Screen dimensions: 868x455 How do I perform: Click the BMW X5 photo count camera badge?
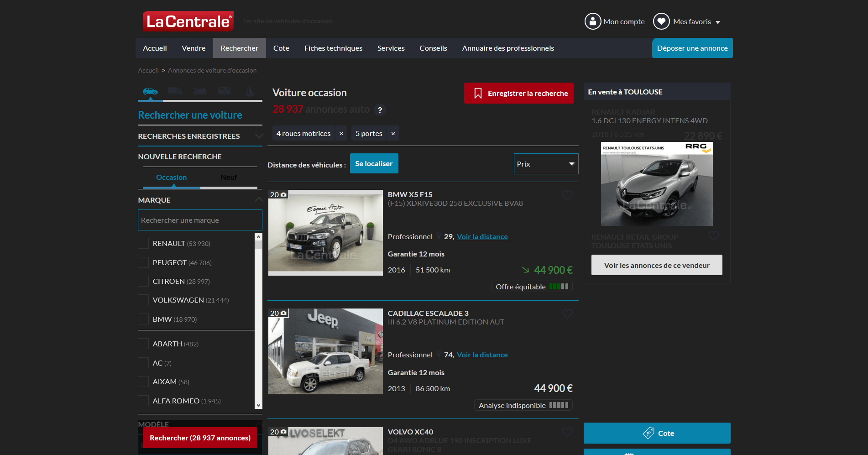point(278,194)
